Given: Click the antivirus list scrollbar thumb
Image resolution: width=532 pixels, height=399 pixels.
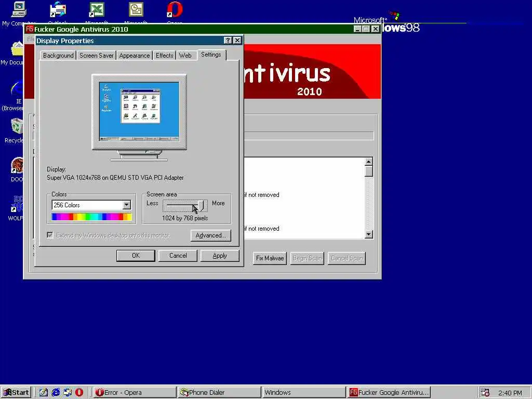Looking at the screenshot, I should [369, 171].
